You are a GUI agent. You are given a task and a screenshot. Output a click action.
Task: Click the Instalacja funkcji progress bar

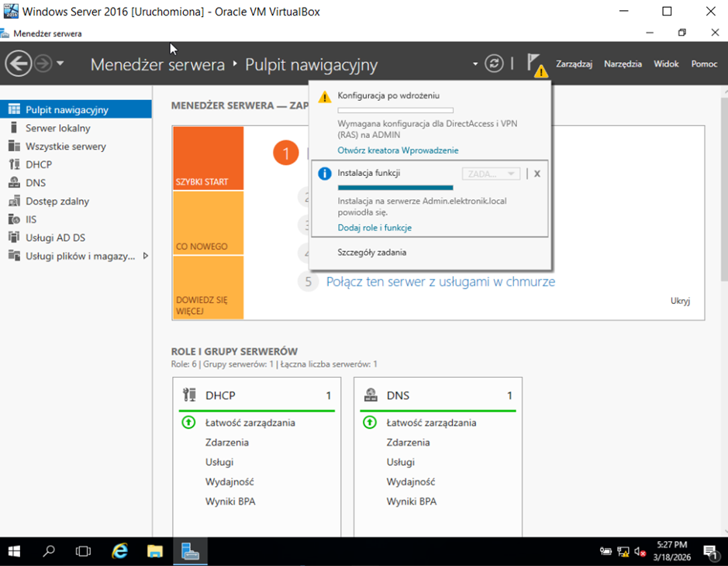395,188
